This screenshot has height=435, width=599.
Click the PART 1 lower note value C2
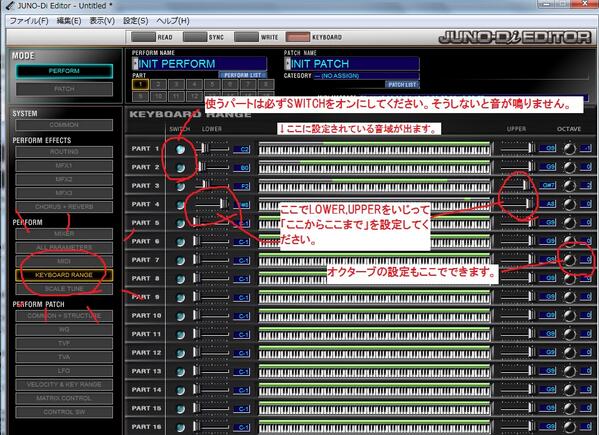(x=242, y=149)
